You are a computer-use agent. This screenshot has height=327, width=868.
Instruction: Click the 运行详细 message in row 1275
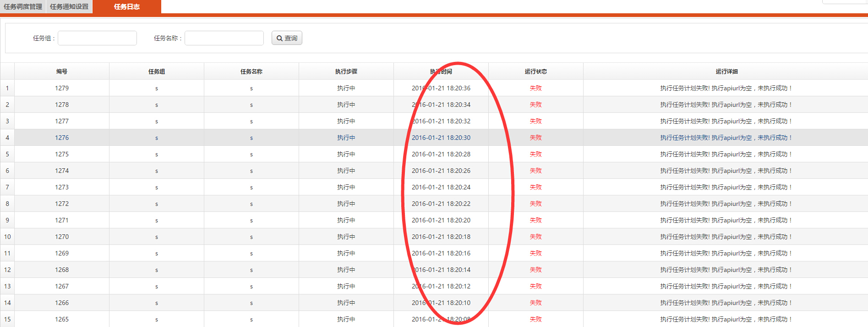(x=726, y=154)
